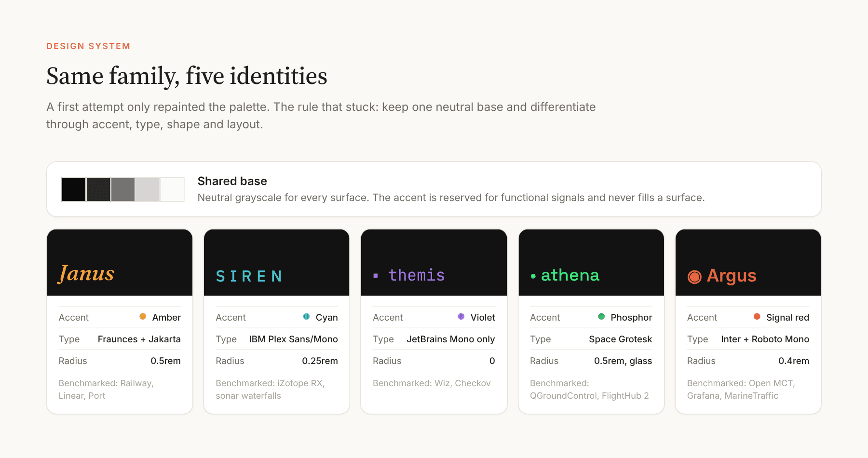Image resolution: width=868 pixels, height=458 pixels.
Task: Click the Argus target-circle logo icon
Action: [694, 277]
